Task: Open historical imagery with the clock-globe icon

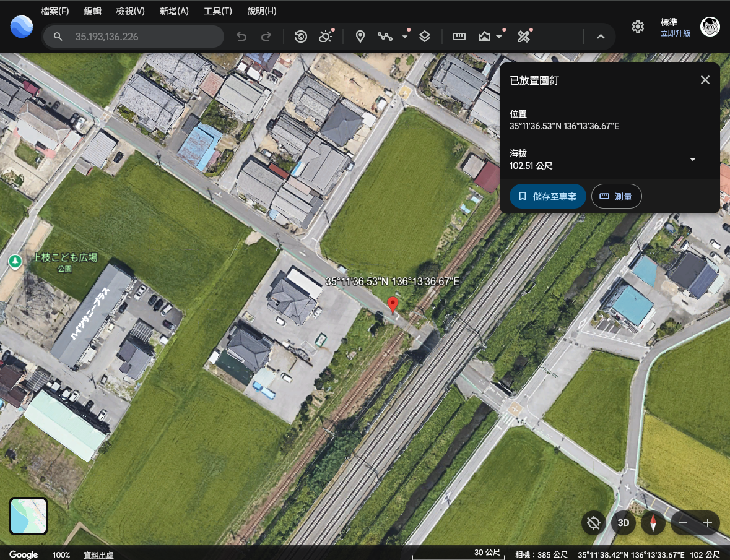Action: (x=301, y=37)
